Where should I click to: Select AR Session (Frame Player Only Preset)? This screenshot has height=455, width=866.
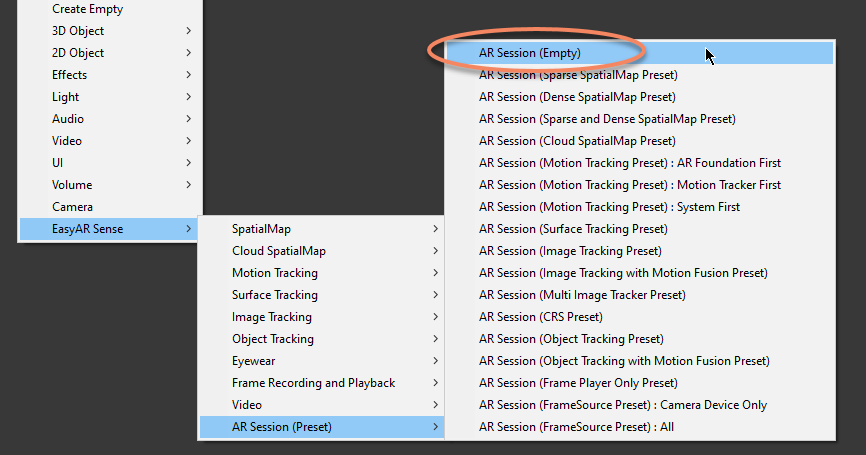(x=578, y=383)
